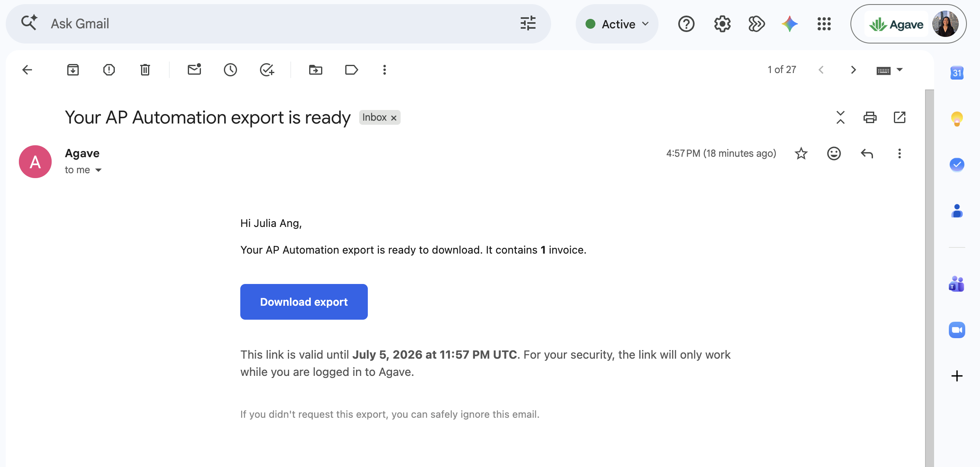The height and width of the screenshot is (467, 980).
Task: Open Google Tasks side panel
Action: pyautogui.click(x=957, y=165)
